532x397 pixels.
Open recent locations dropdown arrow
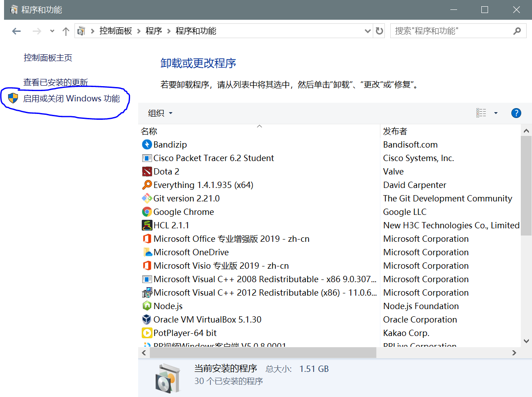[52, 31]
